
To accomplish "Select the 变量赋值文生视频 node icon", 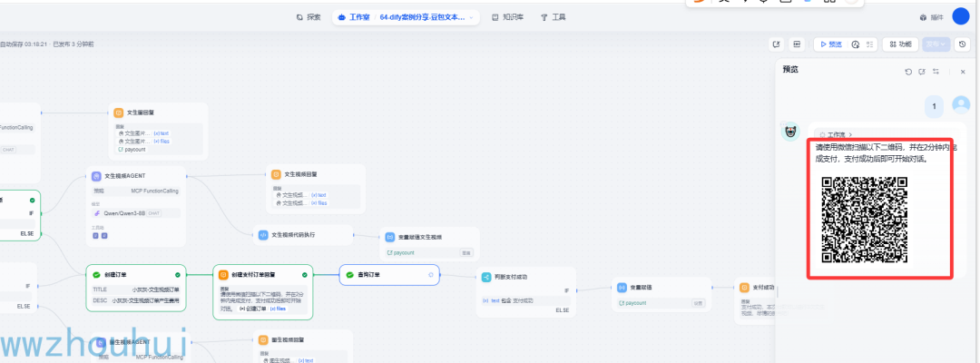I will (x=390, y=237).
